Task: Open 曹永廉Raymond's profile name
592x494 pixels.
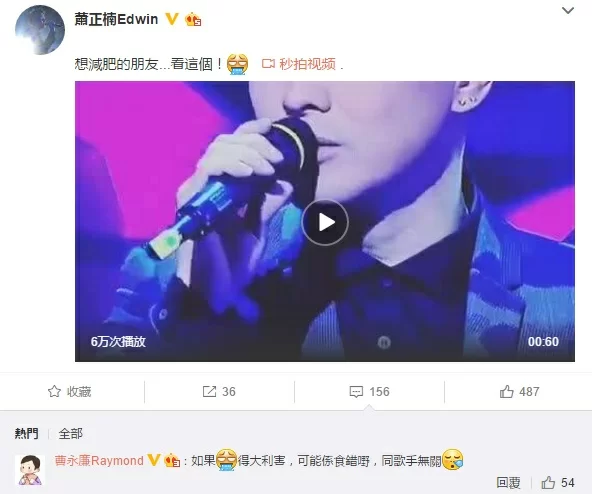Action: (99, 461)
